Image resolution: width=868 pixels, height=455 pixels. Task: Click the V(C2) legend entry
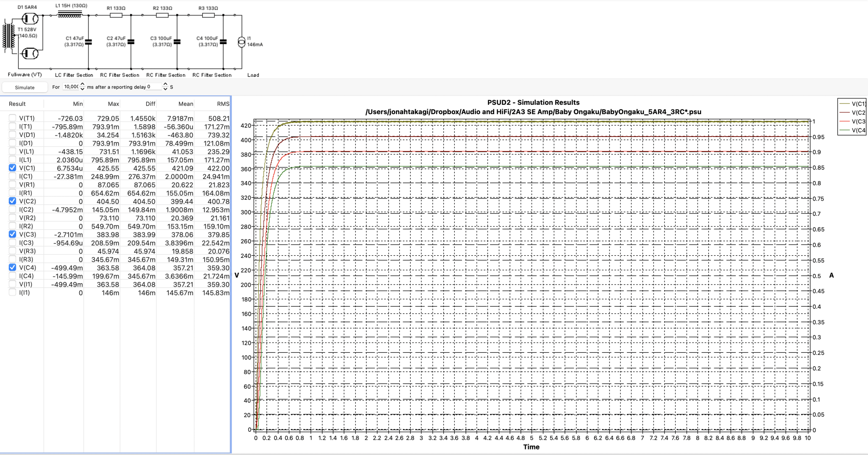[853, 113]
